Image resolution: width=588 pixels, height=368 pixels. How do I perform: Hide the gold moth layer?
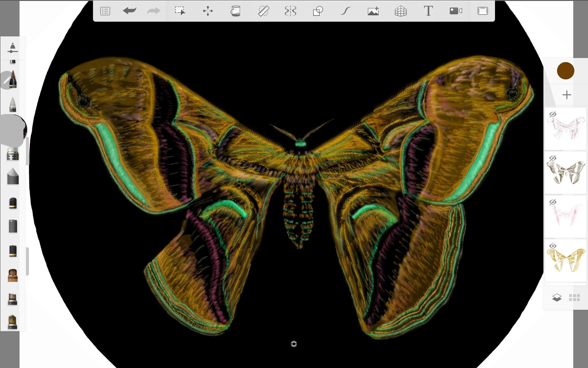pos(552,246)
